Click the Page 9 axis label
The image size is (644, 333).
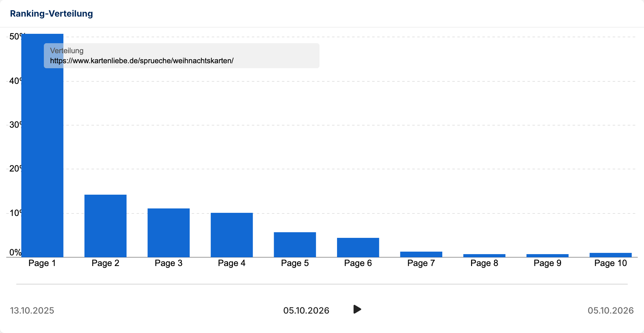point(548,263)
